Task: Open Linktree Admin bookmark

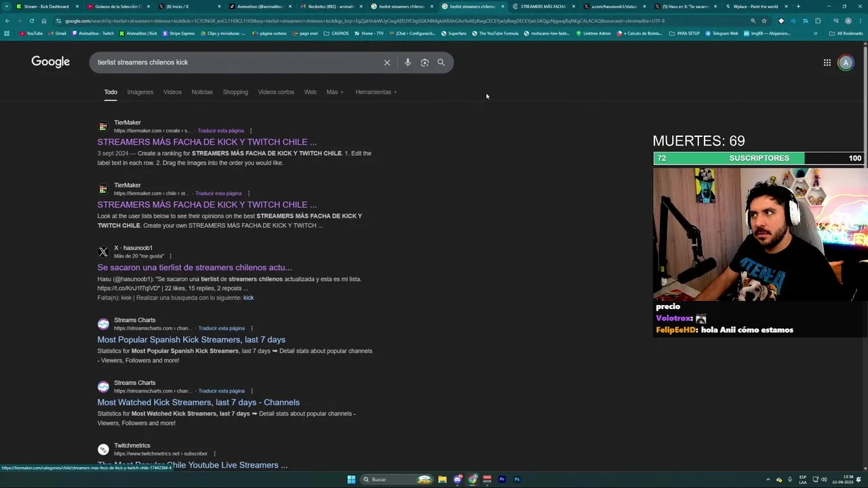Action: click(x=594, y=33)
